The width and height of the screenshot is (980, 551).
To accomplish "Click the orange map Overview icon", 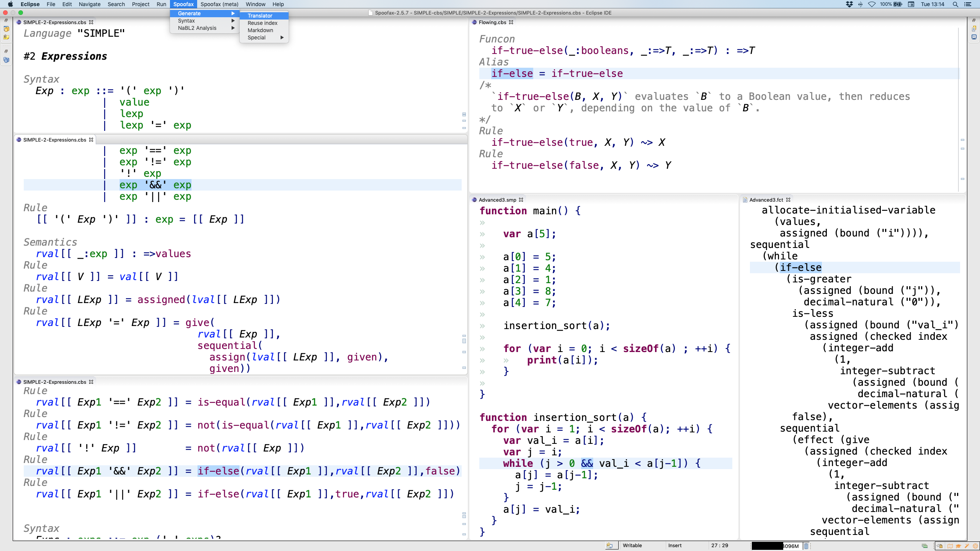I will (x=950, y=546).
